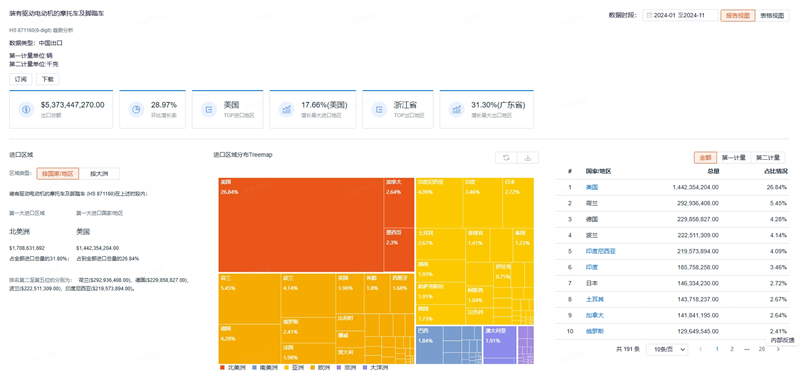The width and height of the screenshot is (800, 378).
Task: Toggle the 南美洲 legend item
Action: 265,368
